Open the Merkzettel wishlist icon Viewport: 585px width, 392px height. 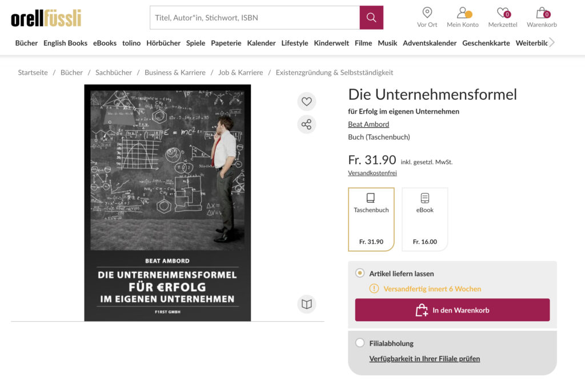(503, 17)
